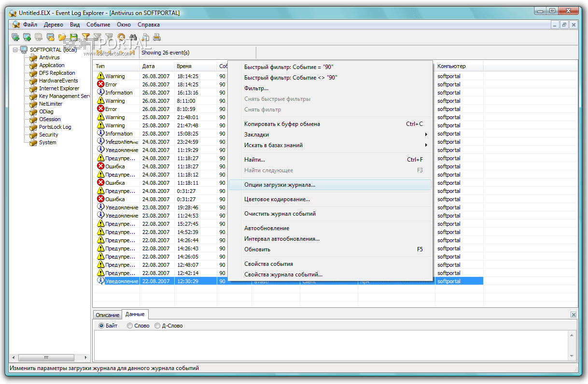The height and width of the screenshot is (384, 588).
Task: Select Очистить журнал событий entry
Action: (x=330, y=214)
